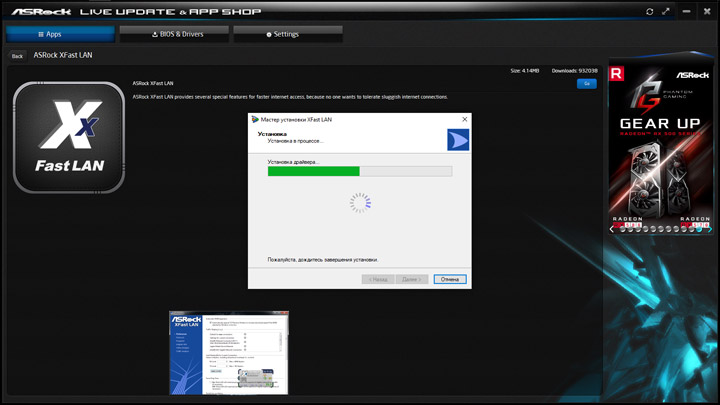
Task: Click the Size: 4.14MB text
Action: click(x=524, y=71)
